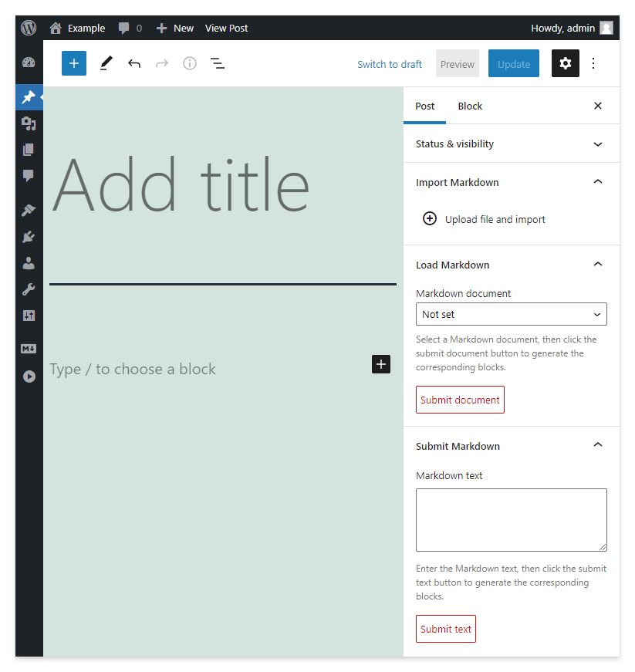Open the Dashboard from the admin sidebar
This screenshot has width=635, height=672.
pos(29,62)
